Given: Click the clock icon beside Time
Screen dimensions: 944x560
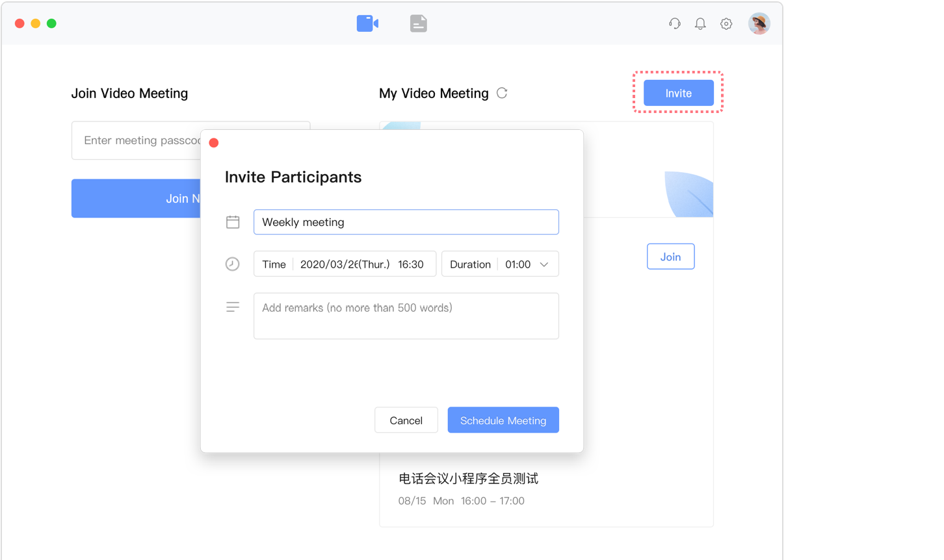Looking at the screenshot, I should pyautogui.click(x=232, y=264).
